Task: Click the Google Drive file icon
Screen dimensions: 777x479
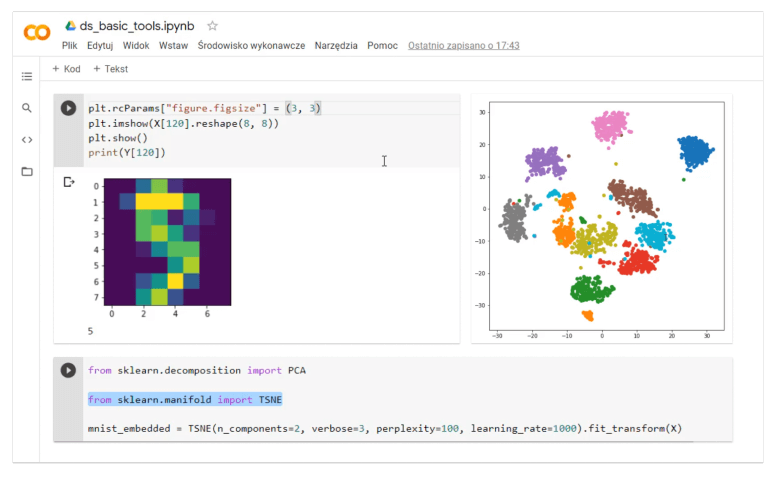Action: click(x=70, y=26)
